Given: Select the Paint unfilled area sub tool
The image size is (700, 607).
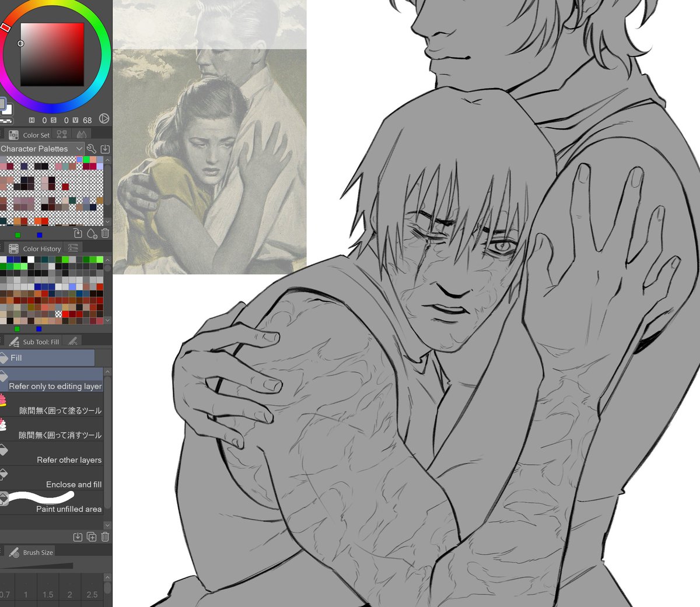Looking at the screenshot, I should (x=52, y=502).
